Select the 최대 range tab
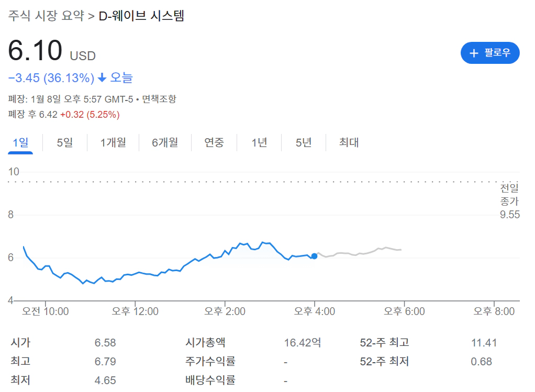This screenshot has height=392, width=535. tap(349, 142)
